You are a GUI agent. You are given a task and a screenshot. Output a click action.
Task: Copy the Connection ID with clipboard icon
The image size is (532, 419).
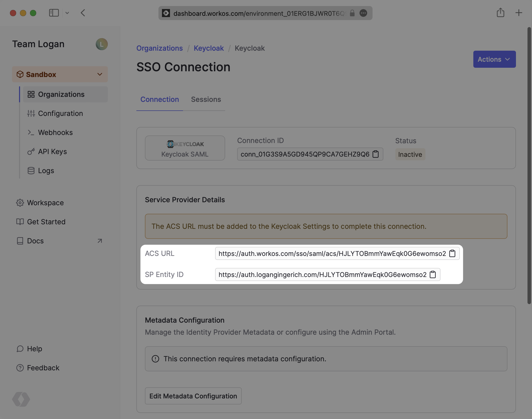(x=376, y=154)
